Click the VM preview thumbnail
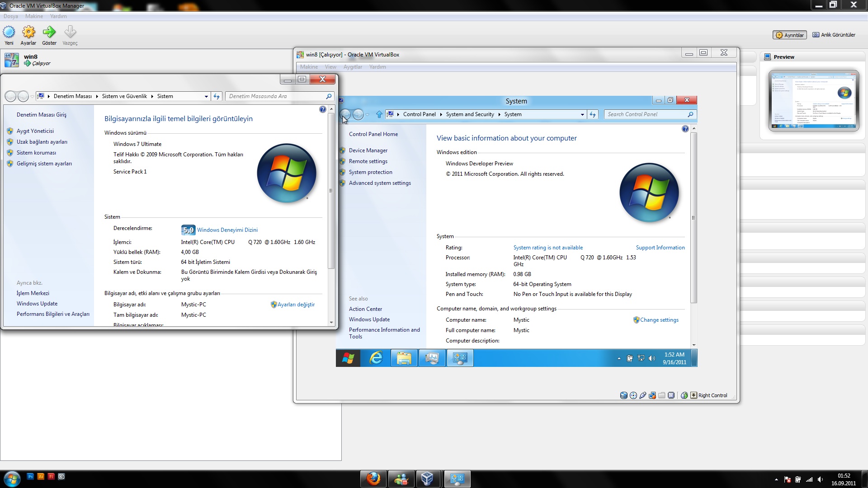 pyautogui.click(x=814, y=101)
